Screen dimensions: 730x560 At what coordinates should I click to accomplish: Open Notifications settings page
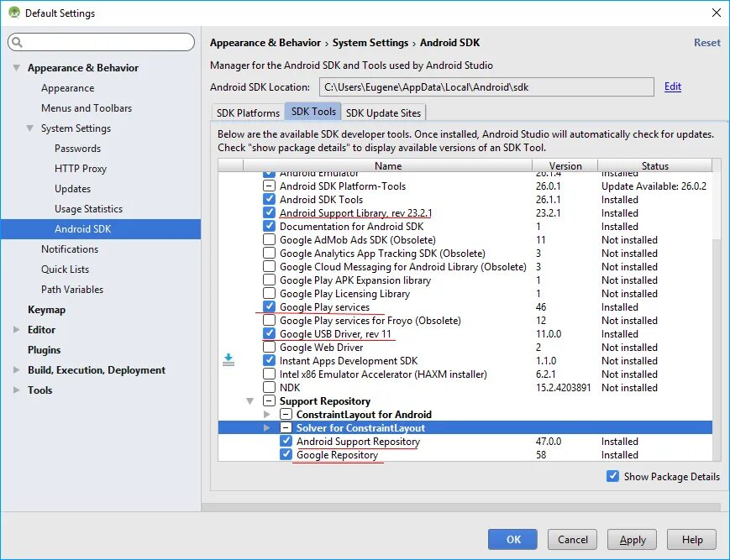click(x=70, y=249)
